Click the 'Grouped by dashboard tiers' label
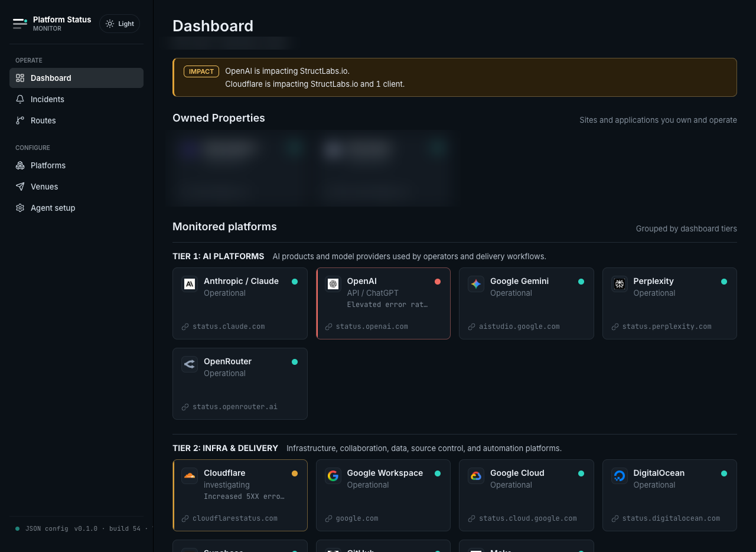Viewport: 756px width, 552px height. pyautogui.click(x=686, y=228)
